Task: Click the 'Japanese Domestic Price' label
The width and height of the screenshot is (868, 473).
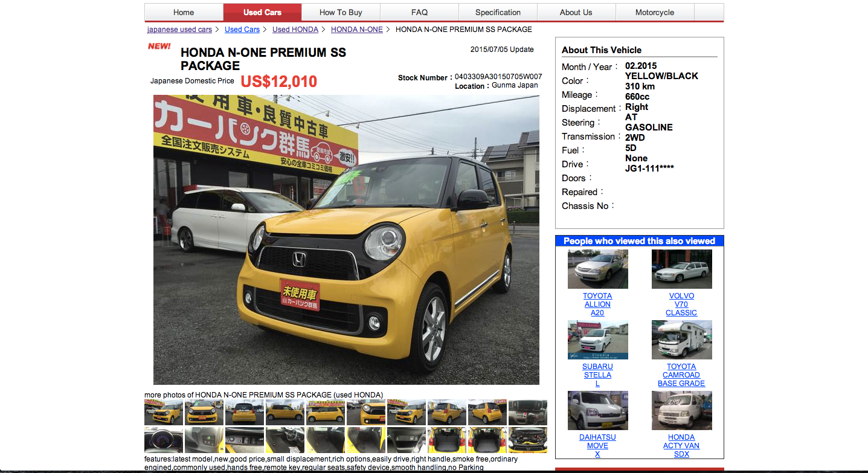Action: tap(192, 81)
